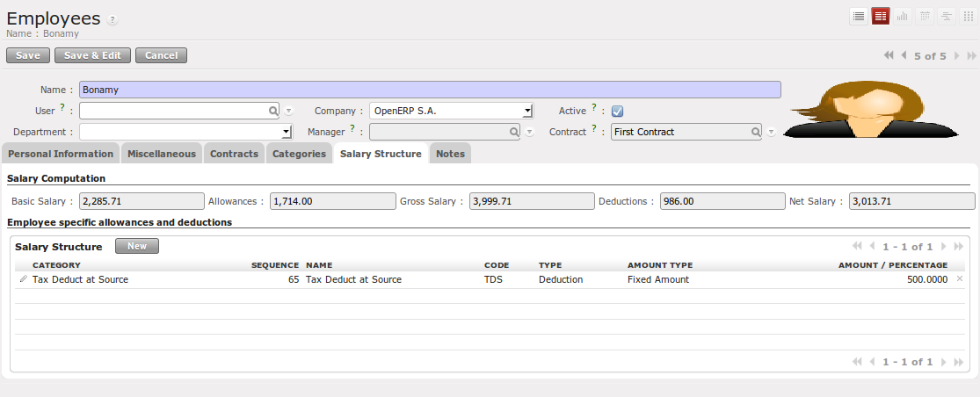980x397 pixels.
Task: Expand Contract field options arrow
Action: [771, 133]
